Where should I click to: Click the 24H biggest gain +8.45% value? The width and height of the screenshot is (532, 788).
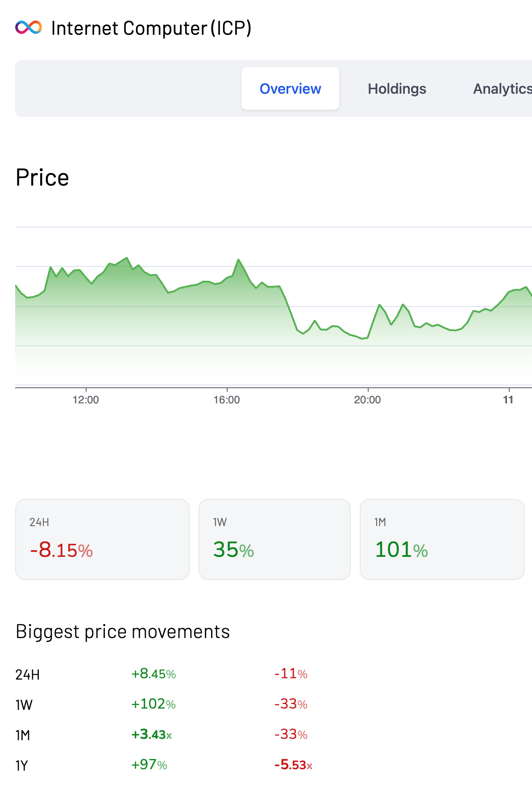coord(154,674)
